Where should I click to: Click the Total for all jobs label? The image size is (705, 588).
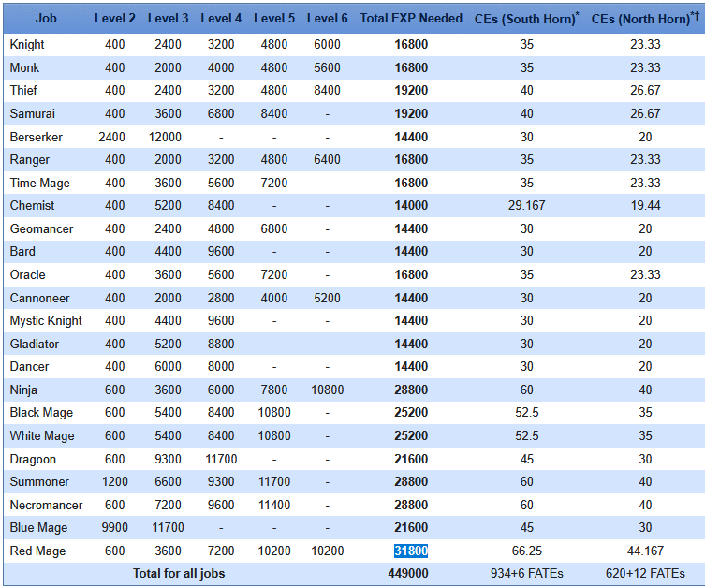pyautogui.click(x=179, y=574)
